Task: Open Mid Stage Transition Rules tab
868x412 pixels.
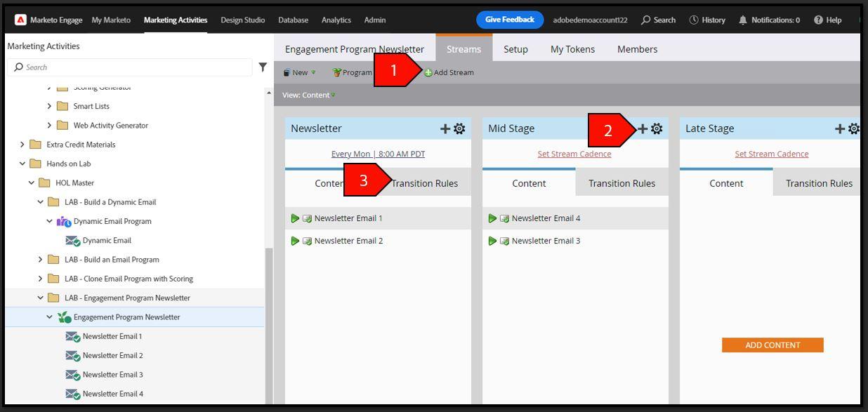Action: pos(622,183)
